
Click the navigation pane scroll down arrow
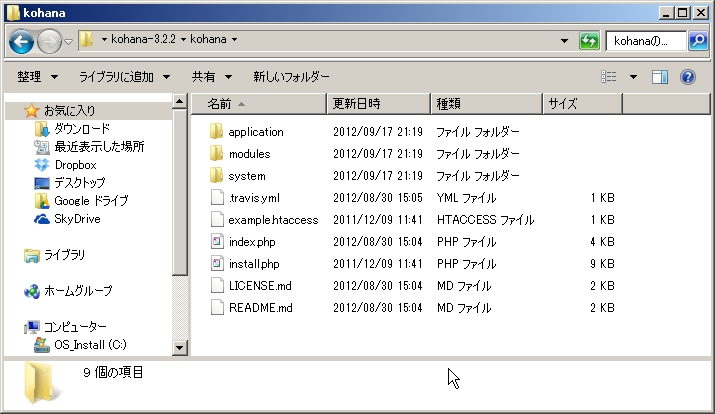tap(179, 348)
